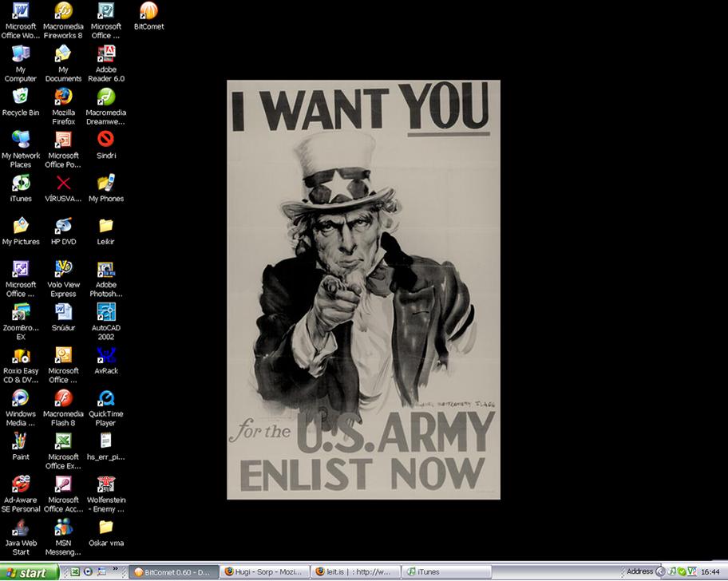
Task: Click the VÍRUSVA... desktop icon
Action: coord(63,189)
